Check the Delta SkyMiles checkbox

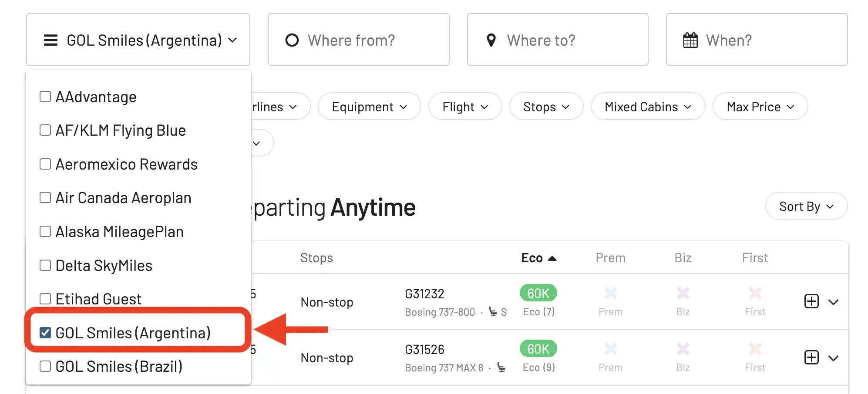(45, 265)
